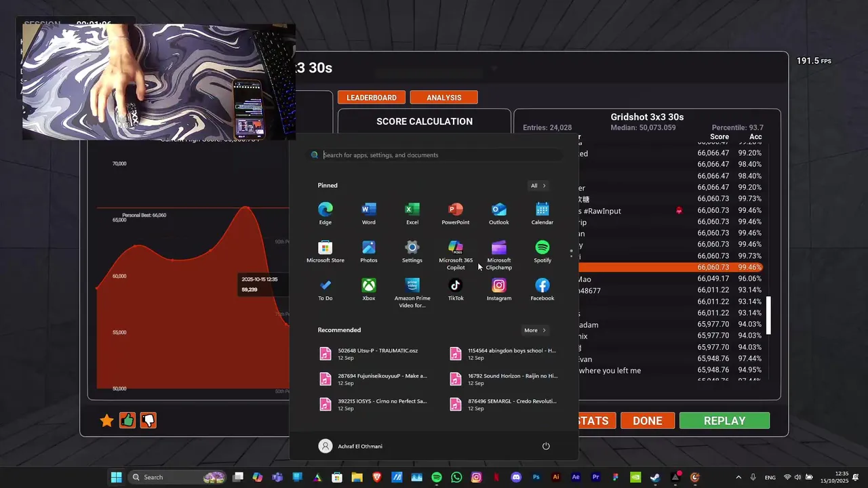Expand All apps in the Start menu
The width and height of the screenshot is (868, 488).
[x=538, y=186]
